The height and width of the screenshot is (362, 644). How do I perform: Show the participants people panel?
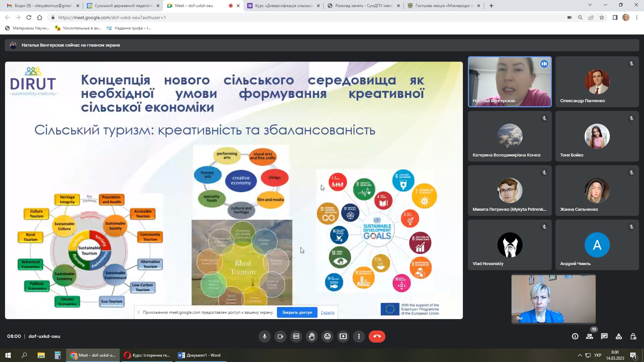click(589, 336)
